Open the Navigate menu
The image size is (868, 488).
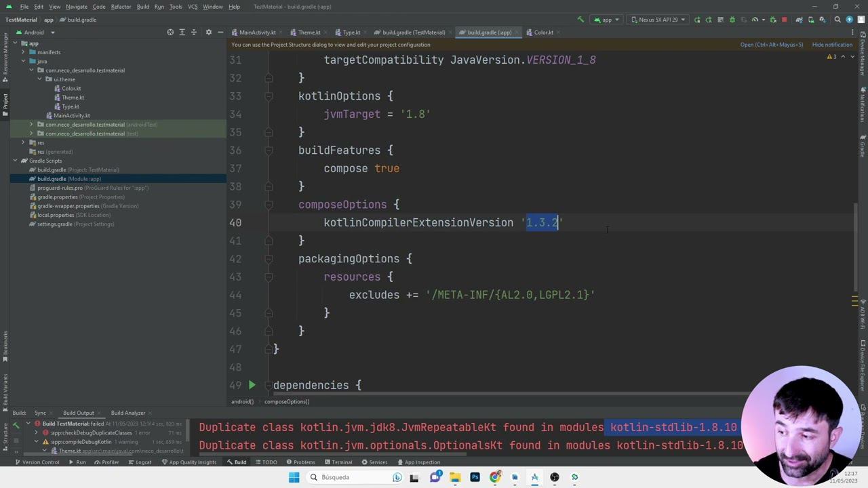(x=76, y=7)
